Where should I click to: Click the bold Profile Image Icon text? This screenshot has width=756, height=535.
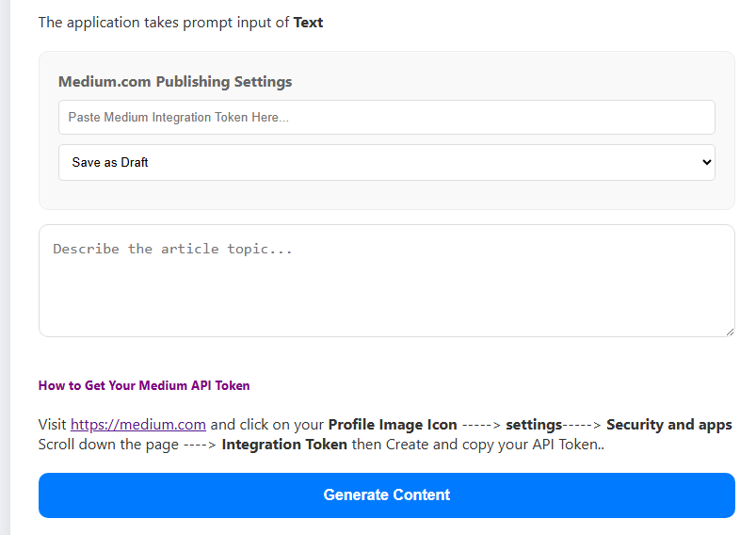(x=392, y=425)
